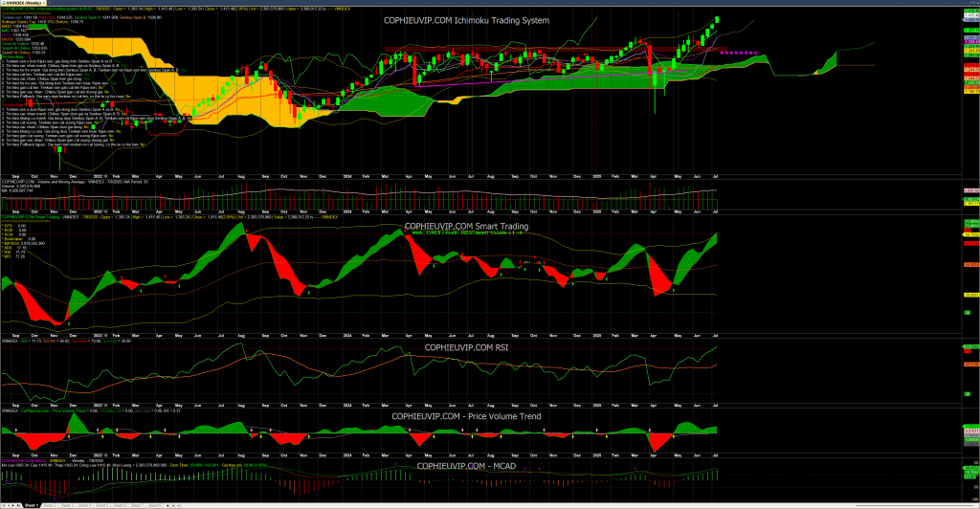Switch to Sheet 7 tab
Viewport: 980px width, 509px height.
tap(137, 505)
